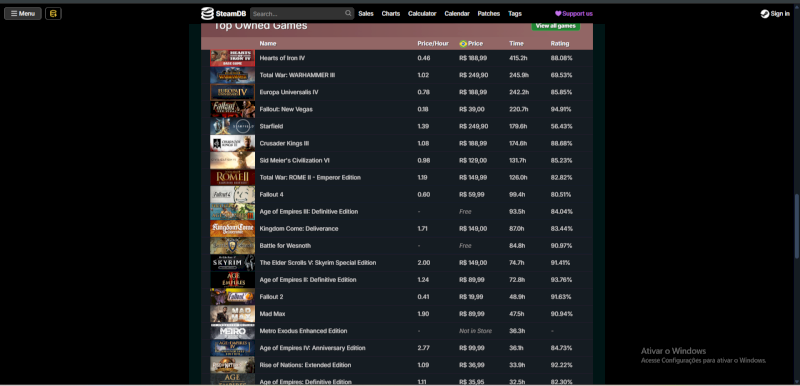Open Sid Meier's Civilization VI link
800x386 pixels.
click(x=294, y=161)
